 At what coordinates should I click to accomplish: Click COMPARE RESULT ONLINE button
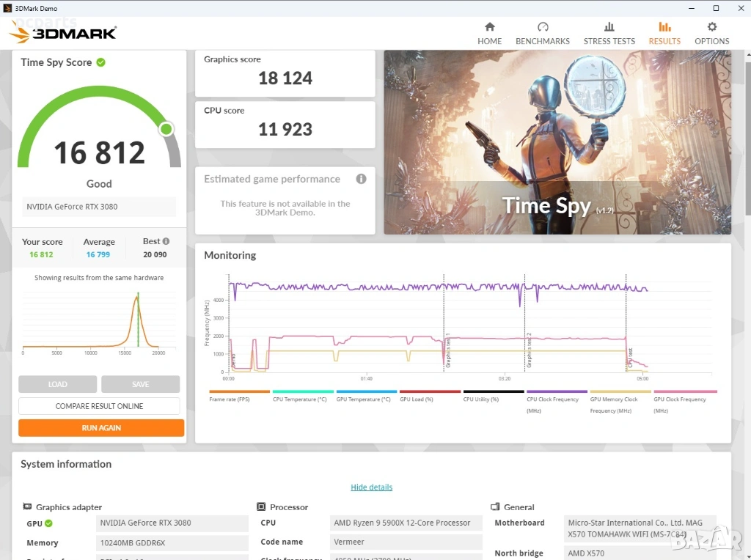point(99,406)
